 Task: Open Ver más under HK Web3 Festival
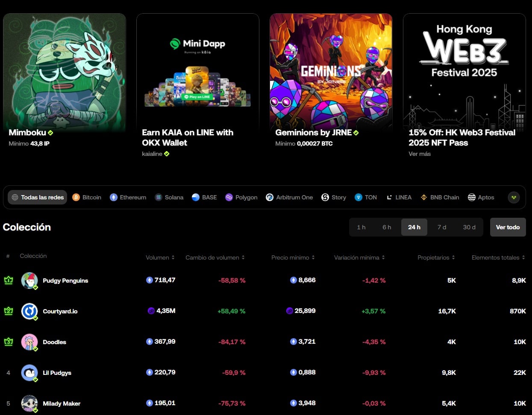tap(420, 154)
